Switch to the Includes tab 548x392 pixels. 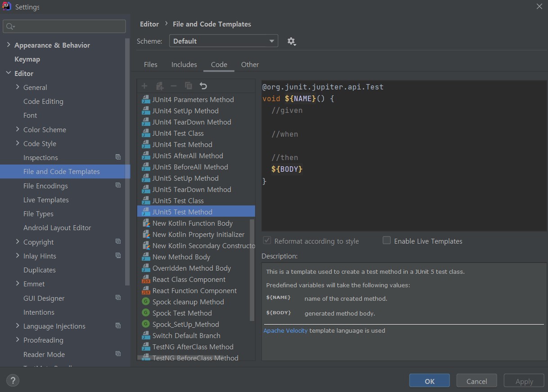(x=184, y=65)
